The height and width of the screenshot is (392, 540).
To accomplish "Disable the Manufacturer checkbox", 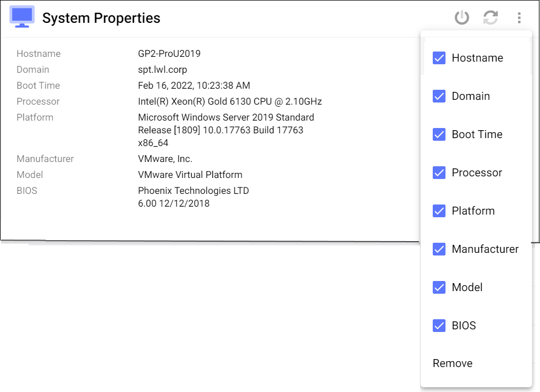I will 439,249.
